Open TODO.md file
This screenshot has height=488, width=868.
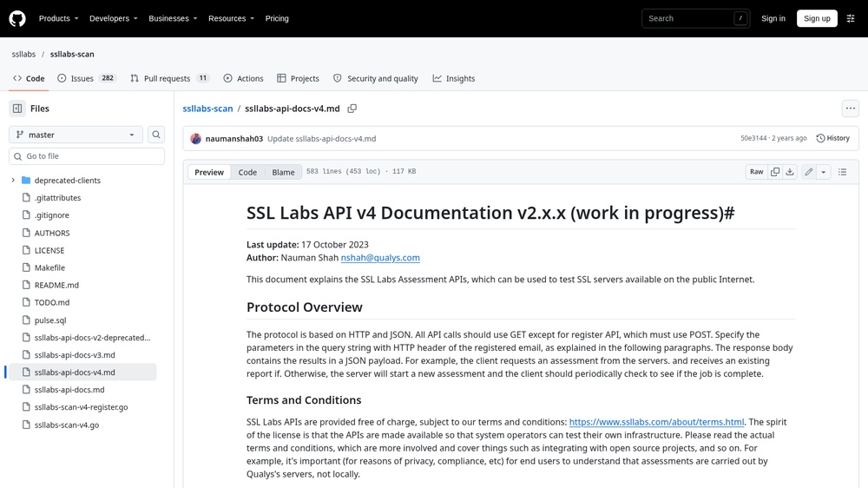[52, 302]
